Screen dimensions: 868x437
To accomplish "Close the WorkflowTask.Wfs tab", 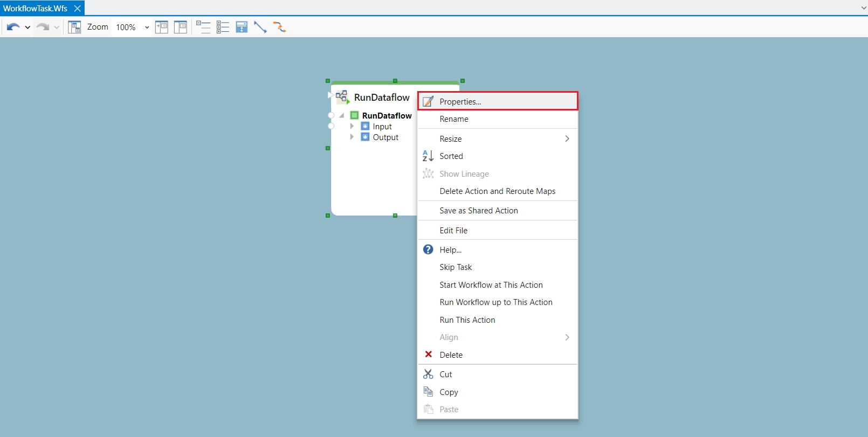I will (78, 8).
